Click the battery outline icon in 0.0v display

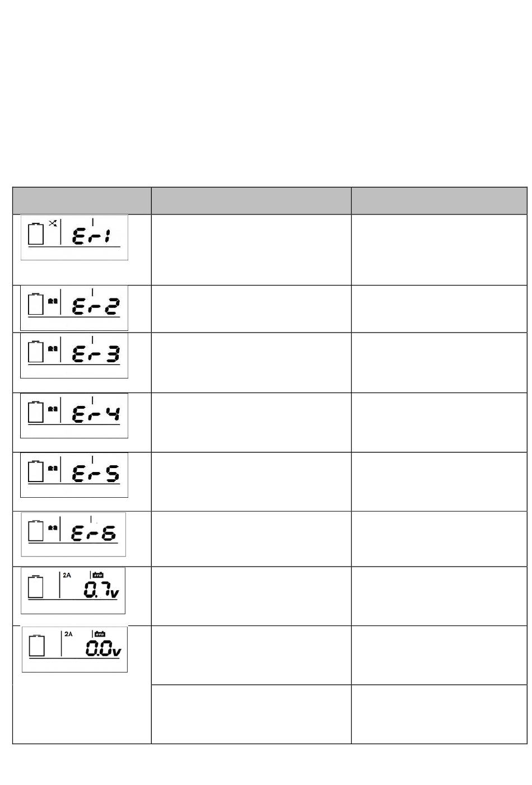37,646
